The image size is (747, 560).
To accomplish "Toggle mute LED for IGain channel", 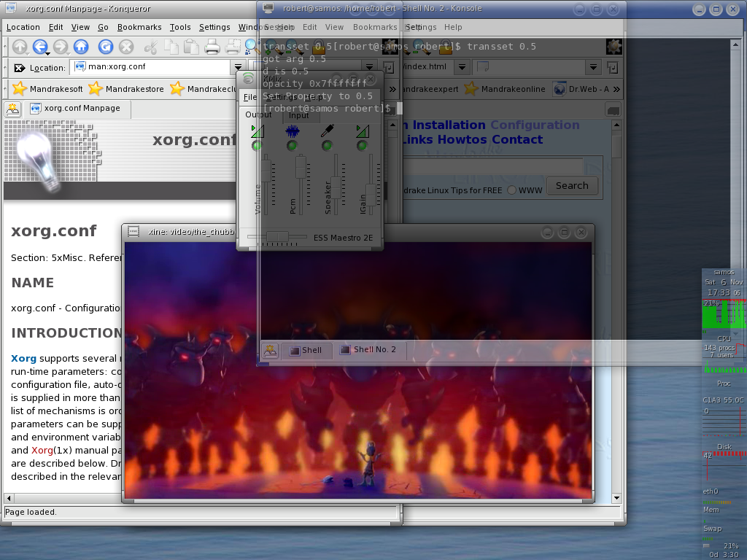I will [362, 146].
